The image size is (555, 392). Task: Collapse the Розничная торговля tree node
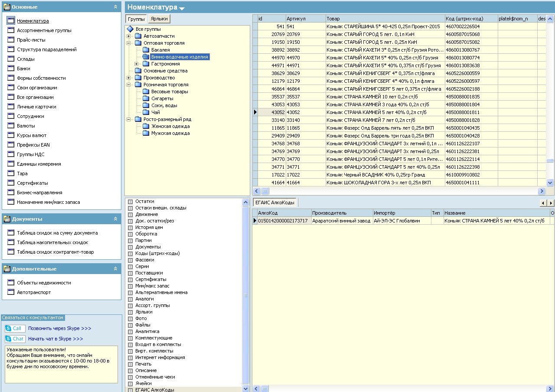click(x=129, y=85)
